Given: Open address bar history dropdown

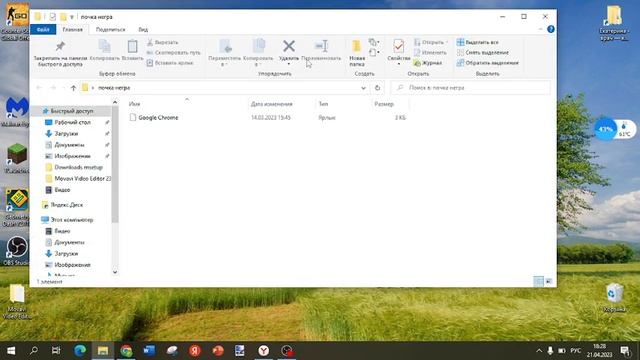Looking at the screenshot, I should coord(363,88).
